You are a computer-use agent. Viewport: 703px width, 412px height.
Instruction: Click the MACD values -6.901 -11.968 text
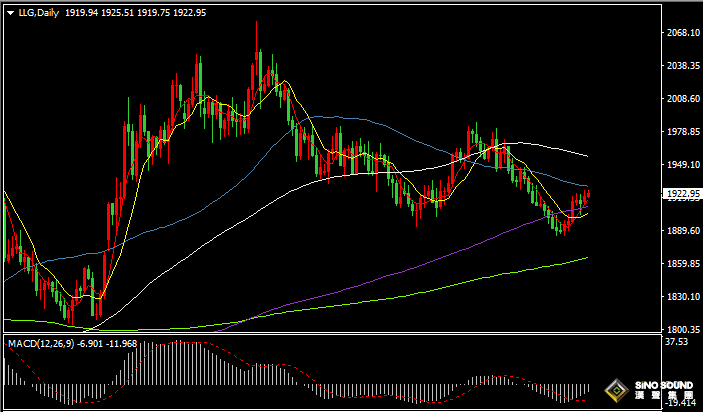(x=108, y=343)
